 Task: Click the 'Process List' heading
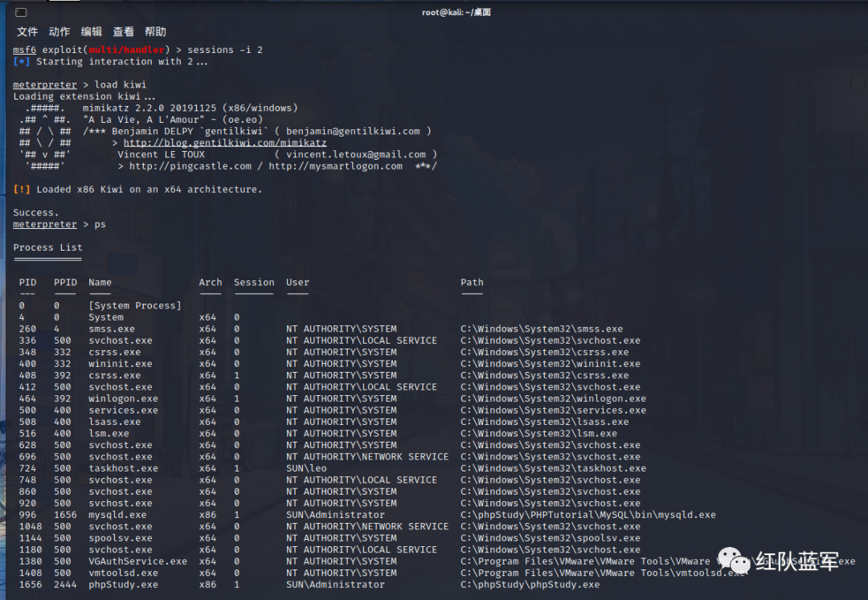(47, 247)
